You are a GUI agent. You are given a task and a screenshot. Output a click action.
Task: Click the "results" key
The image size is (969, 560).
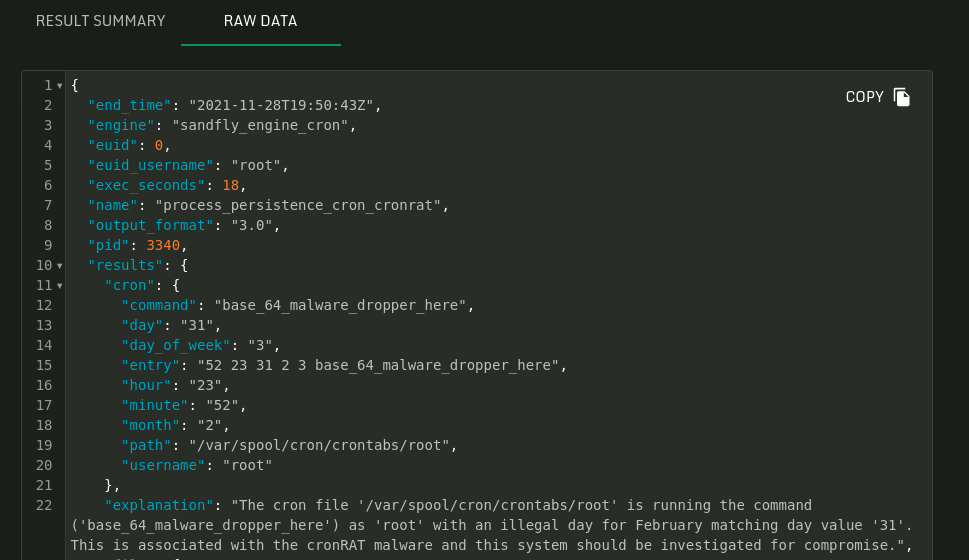click(x=125, y=265)
